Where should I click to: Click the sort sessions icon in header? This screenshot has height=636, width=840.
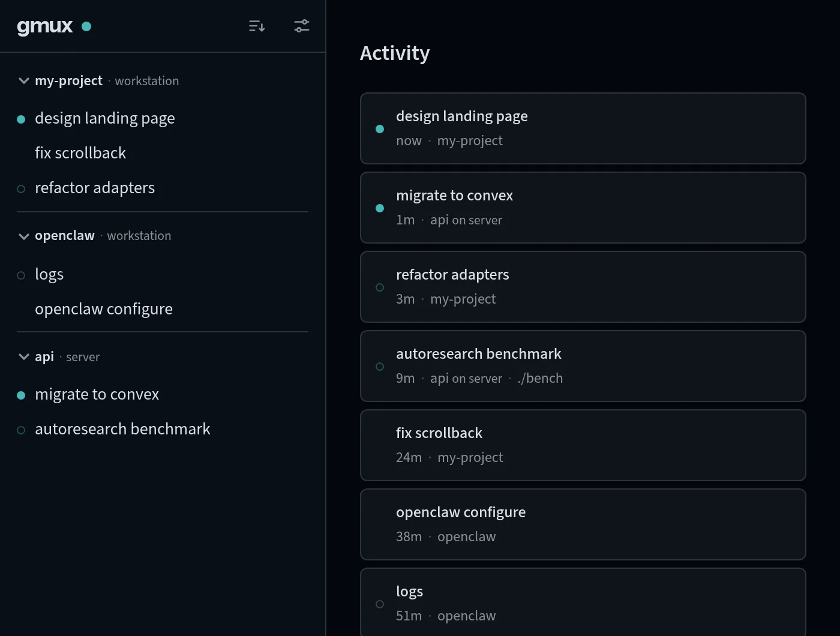257,26
